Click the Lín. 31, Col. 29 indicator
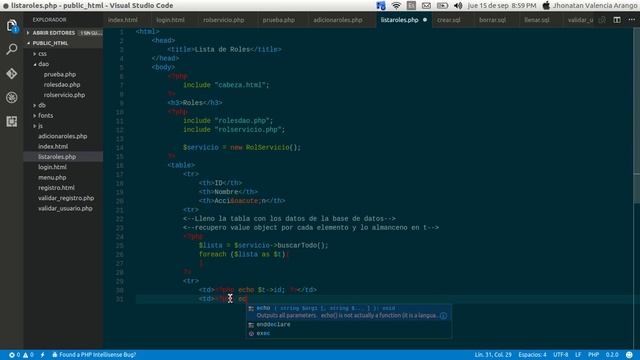The height and width of the screenshot is (360, 640). click(x=493, y=355)
